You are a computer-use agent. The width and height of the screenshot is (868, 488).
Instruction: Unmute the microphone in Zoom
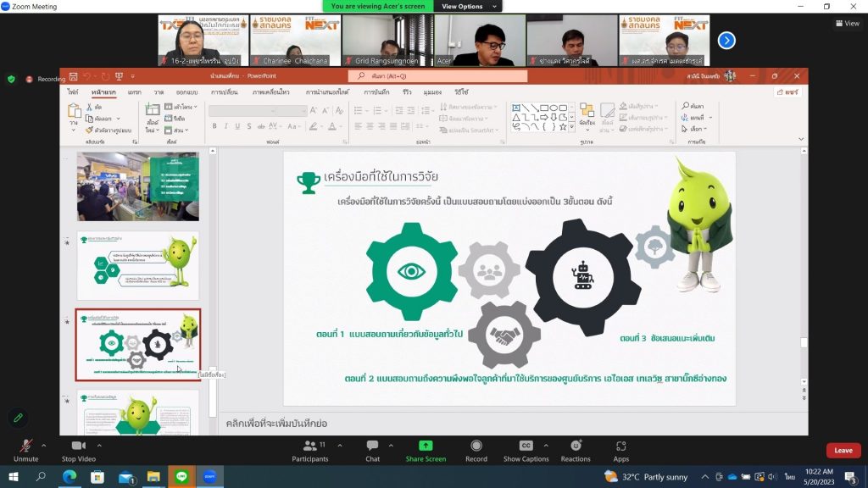pyautogui.click(x=25, y=448)
